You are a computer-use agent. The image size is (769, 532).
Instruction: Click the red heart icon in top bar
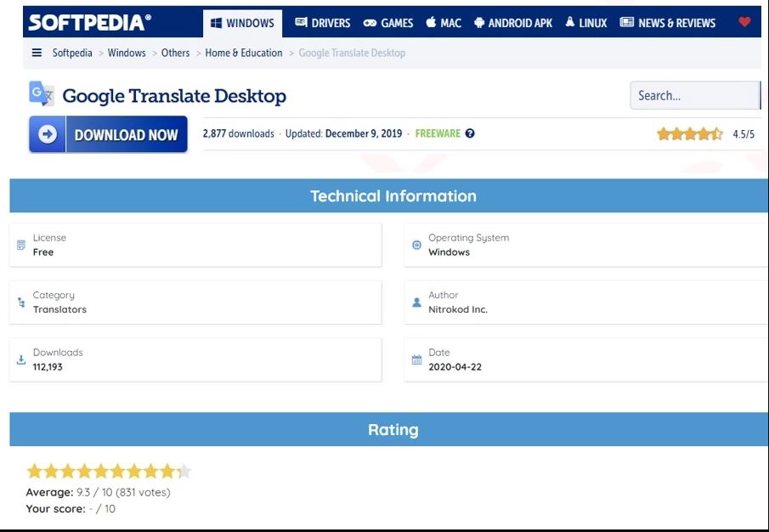click(x=746, y=22)
